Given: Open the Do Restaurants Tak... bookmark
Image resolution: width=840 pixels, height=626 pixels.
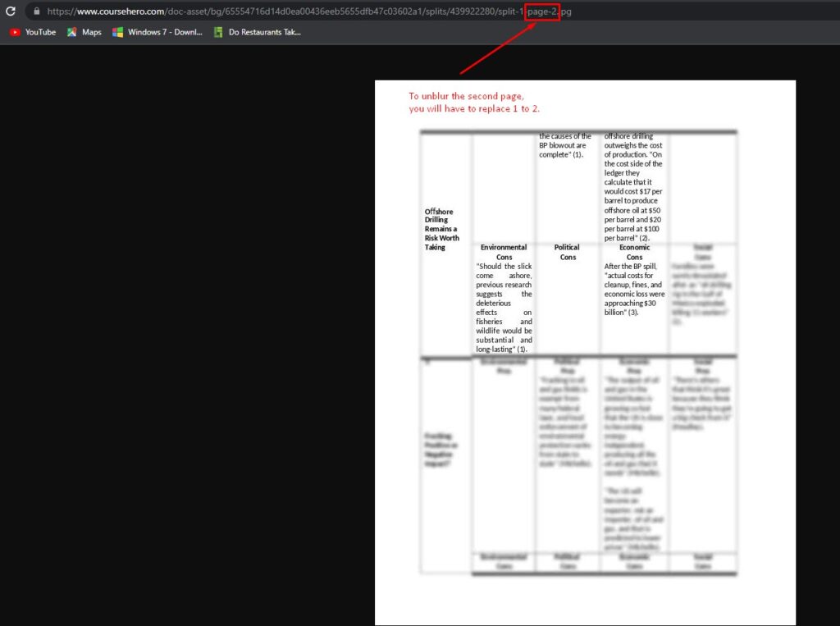Looking at the screenshot, I should tap(257, 32).
